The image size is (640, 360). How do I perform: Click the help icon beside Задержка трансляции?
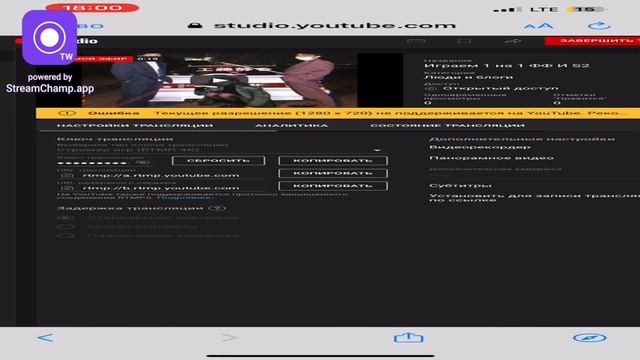217,208
